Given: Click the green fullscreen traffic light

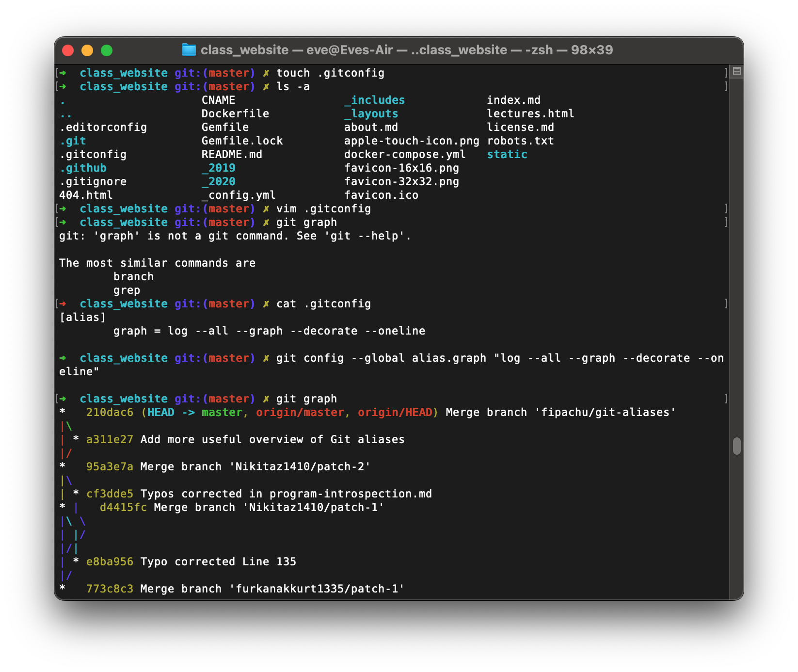Looking at the screenshot, I should [x=107, y=50].
